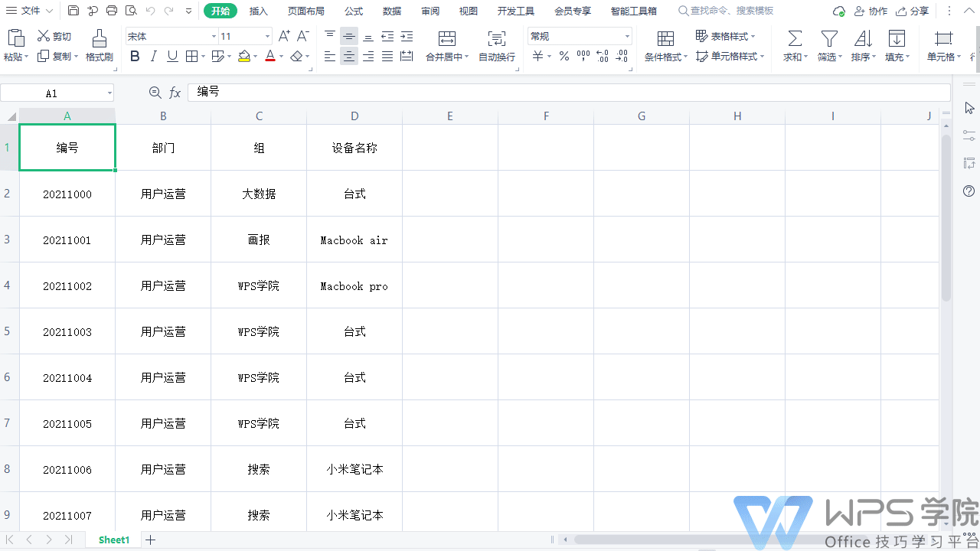
Task: Click the Print icon in quick access toolbar
Action: [112, 11]
